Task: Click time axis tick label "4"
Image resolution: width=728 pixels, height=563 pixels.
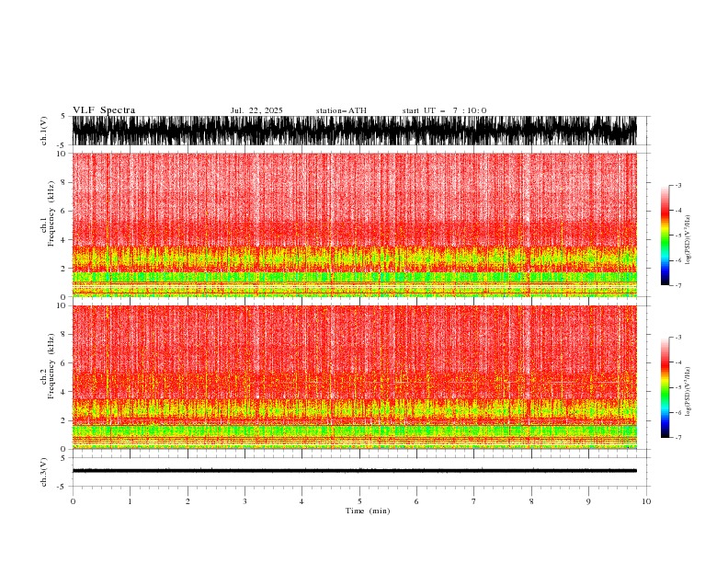Action: coord(301,501)
